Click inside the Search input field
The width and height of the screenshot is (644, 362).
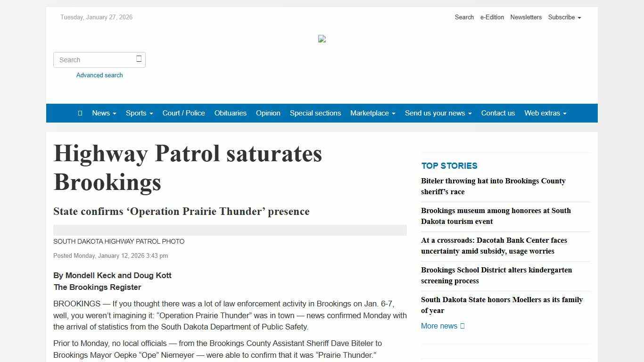pyautogui.click(x=94, y=60)
